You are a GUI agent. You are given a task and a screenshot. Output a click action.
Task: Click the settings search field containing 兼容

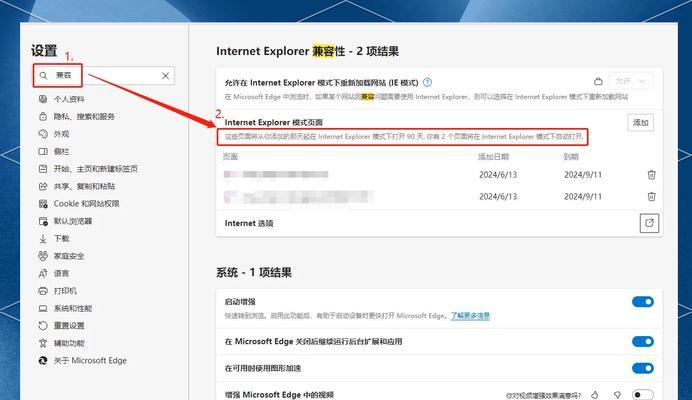point(104,75)
